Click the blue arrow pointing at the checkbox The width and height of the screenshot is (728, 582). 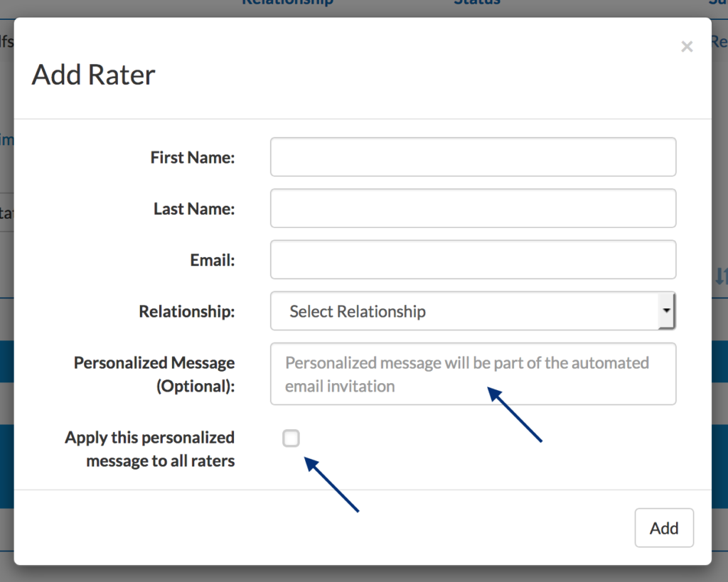pyautogui.click(x=331, y=484)
